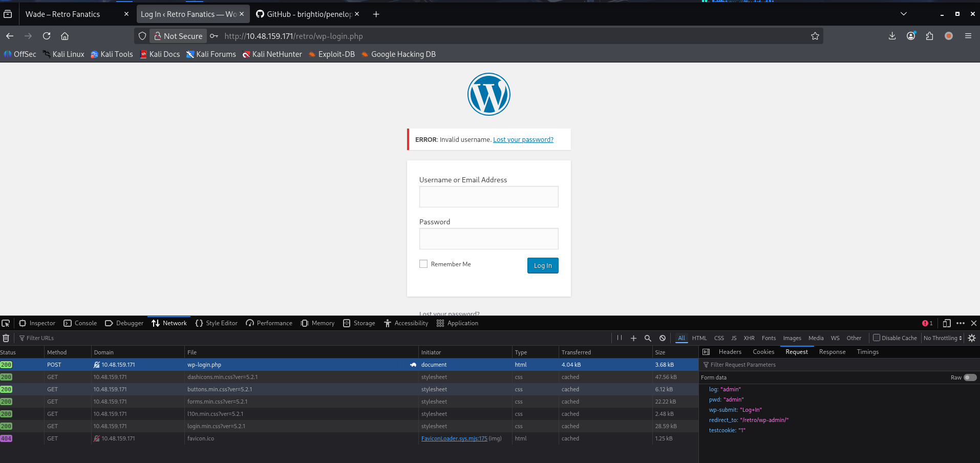Click the Log In button
This screenshot has width=980, height=463.
pos(543,265)
